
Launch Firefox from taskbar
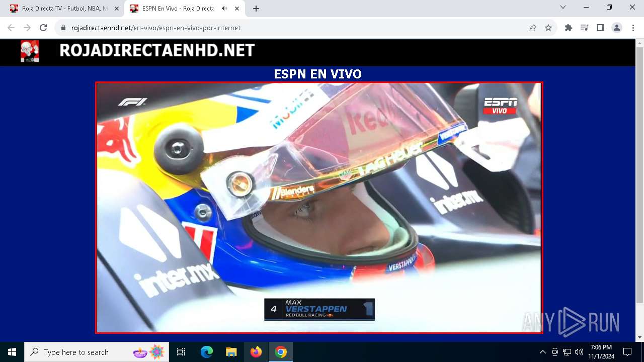pyautogui.click(x=256, y=352)
